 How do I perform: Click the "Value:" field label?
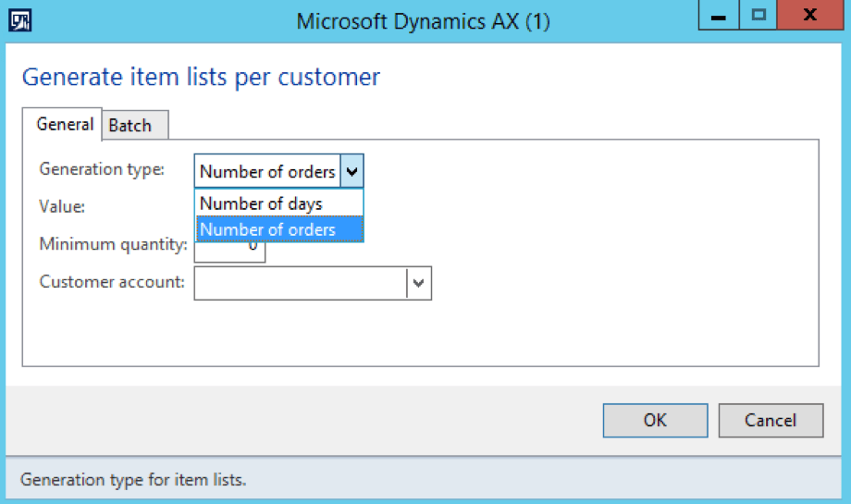(62, 206)
